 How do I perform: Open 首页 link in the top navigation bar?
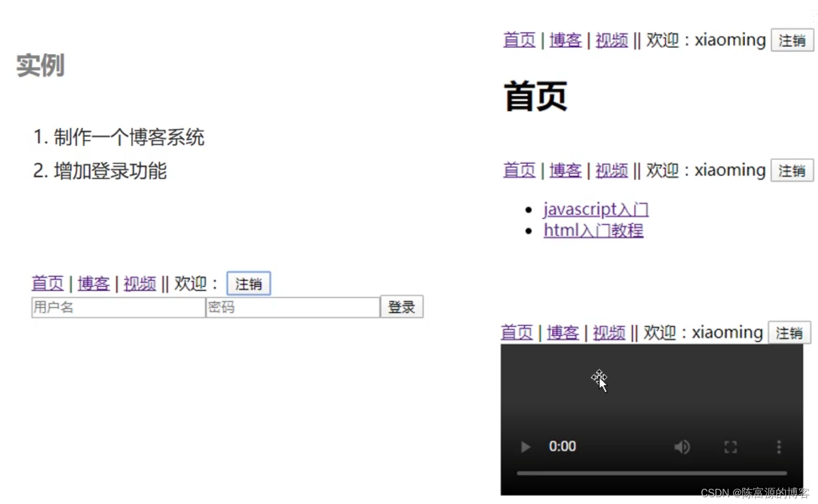(x=519, y=40)
